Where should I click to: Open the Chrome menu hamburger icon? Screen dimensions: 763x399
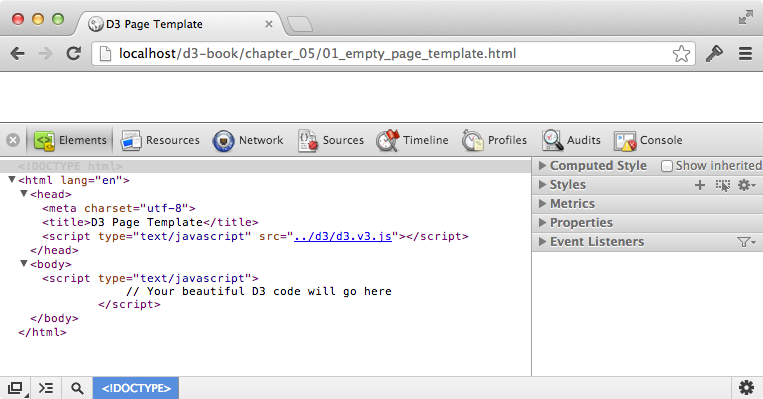click(745, 54)
